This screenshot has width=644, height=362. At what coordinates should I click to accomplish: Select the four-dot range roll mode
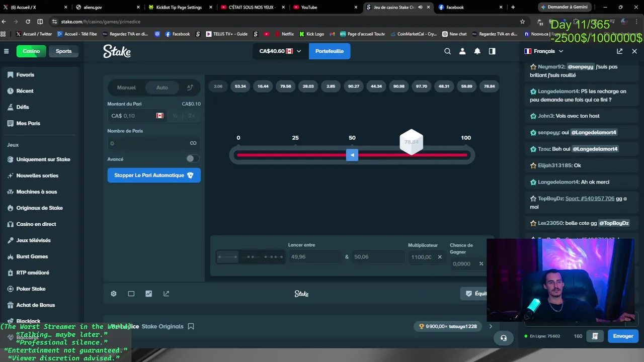[273, 257]
